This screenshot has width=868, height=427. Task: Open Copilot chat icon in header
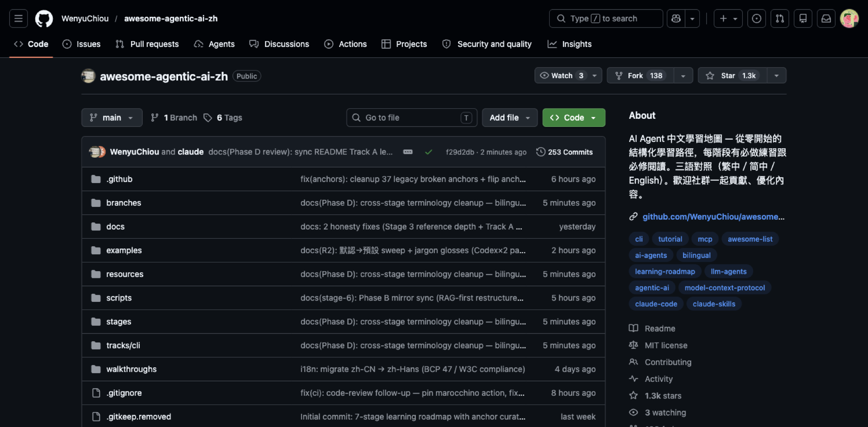pyautogui.click(x=676, y=19)
